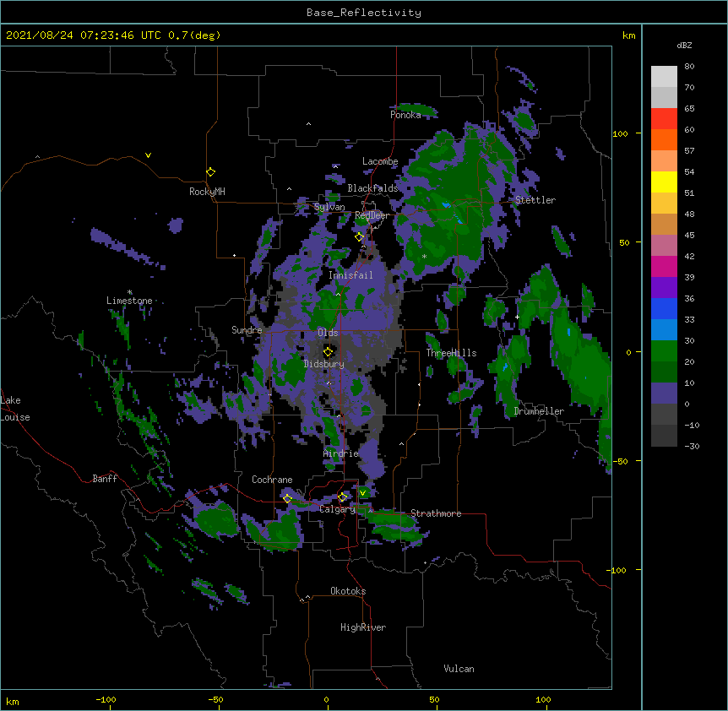Select the slate purple swatch above 0 dBZ
Viewport: 728px width, 711px height.
click(x=664, y=393)
